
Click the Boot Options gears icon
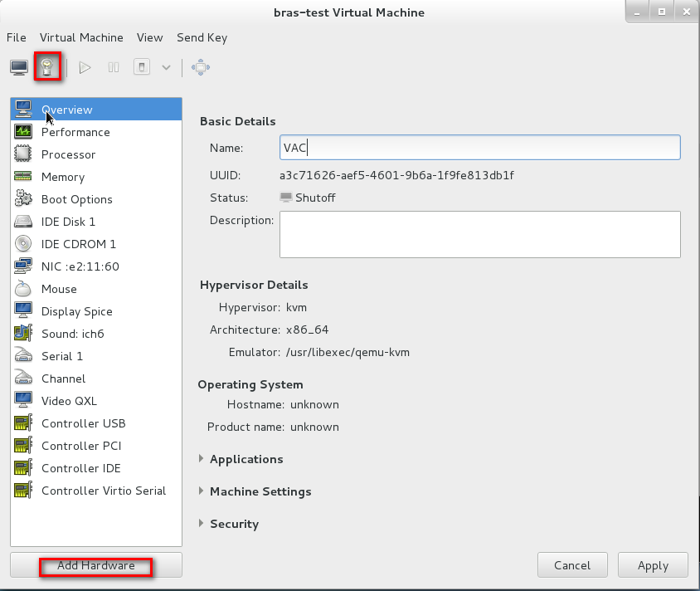23,198
